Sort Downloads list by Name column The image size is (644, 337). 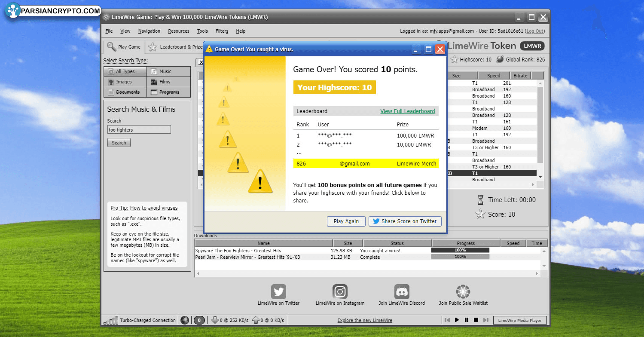pos(263,243)
